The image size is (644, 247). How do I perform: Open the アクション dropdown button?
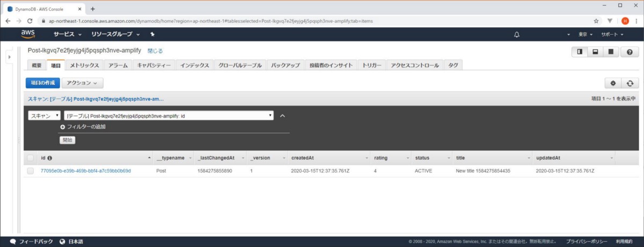tap(82, 83)
